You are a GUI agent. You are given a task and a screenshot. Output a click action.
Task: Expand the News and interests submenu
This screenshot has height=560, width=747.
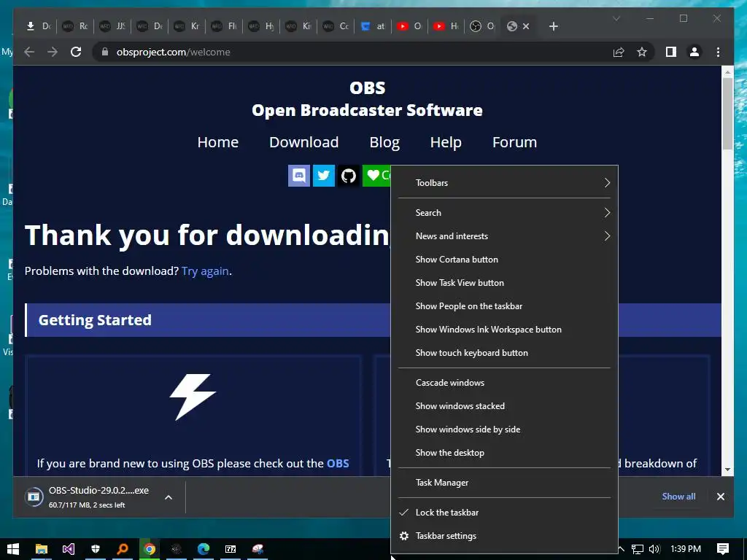tap(505, 236)
